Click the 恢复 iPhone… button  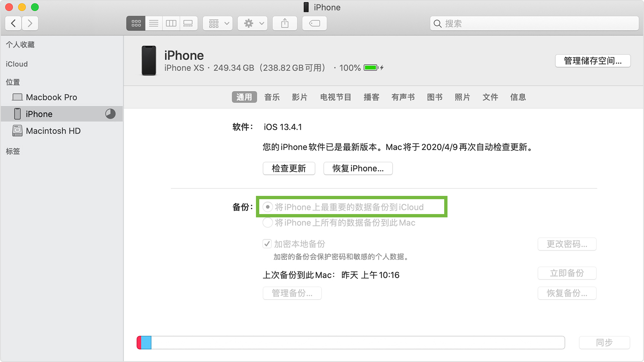(x=358, y=168)
